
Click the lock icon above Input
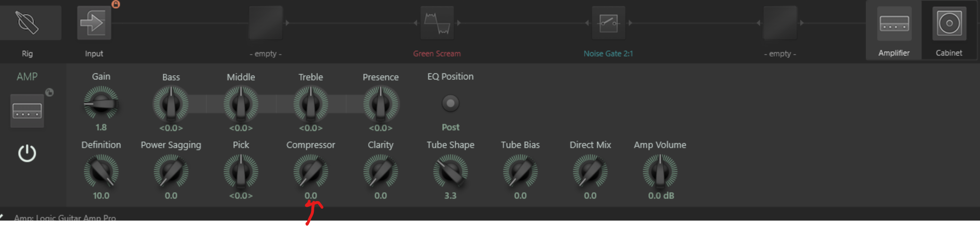(116, 4)
